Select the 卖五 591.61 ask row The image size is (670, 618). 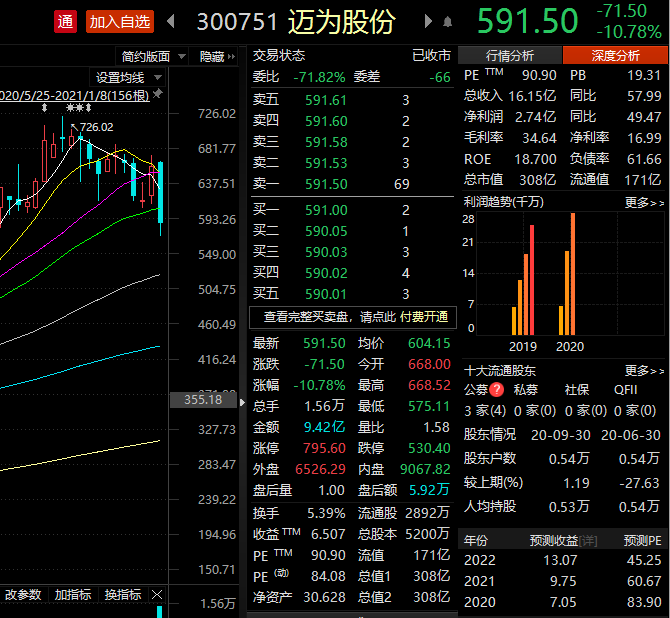click(353, 100)
